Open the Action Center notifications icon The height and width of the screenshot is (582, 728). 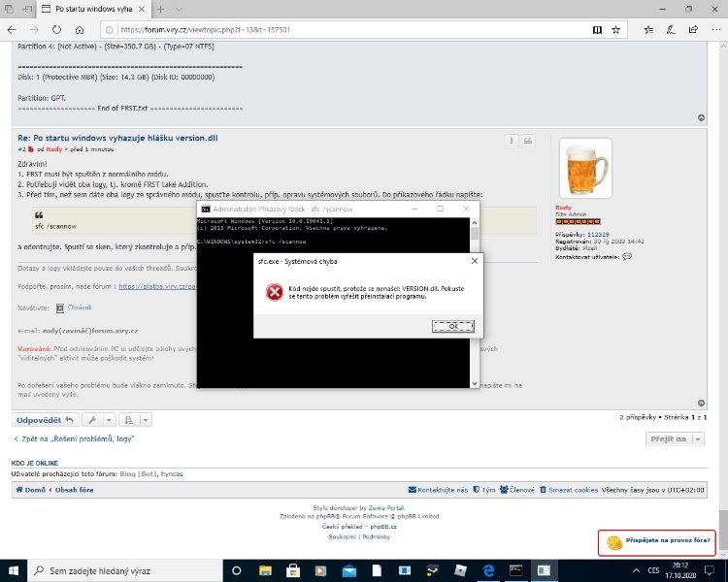[x=710, y=570]
